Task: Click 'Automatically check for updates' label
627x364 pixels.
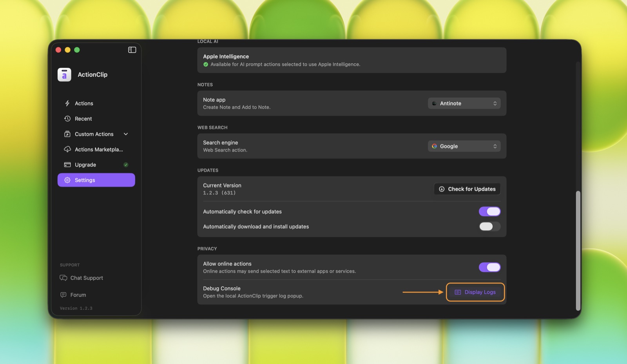Action: pyautogui.click(x=242, y=212)
